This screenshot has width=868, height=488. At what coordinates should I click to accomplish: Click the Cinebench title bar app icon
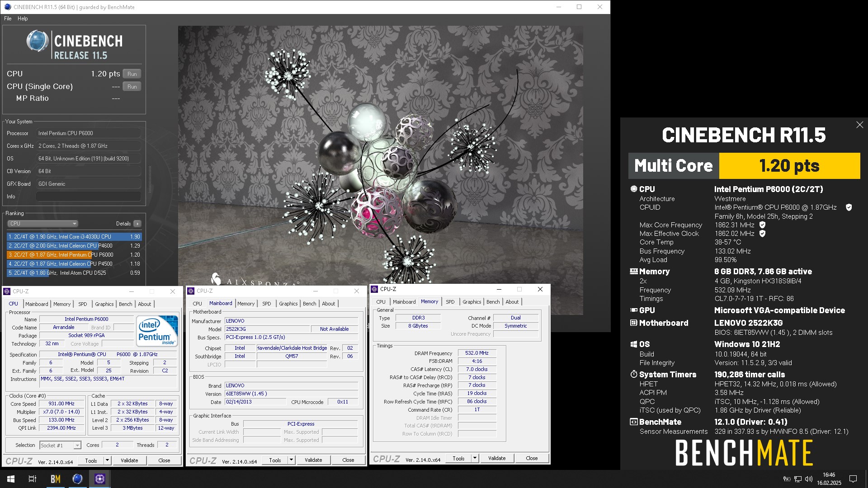[x=7, y=7]
